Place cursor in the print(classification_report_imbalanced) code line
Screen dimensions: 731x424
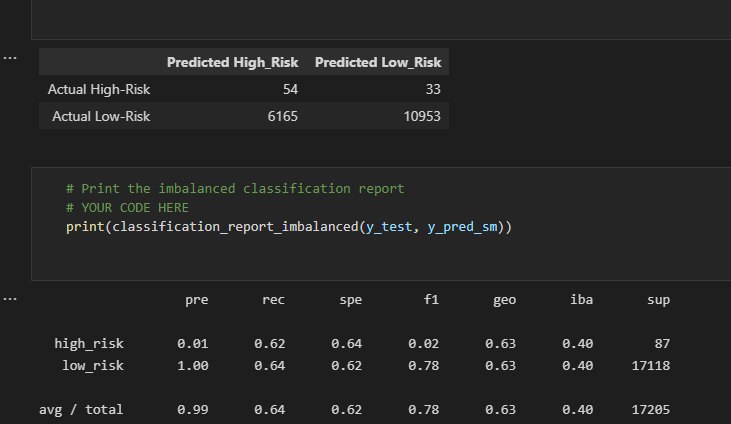click(289, 227)
